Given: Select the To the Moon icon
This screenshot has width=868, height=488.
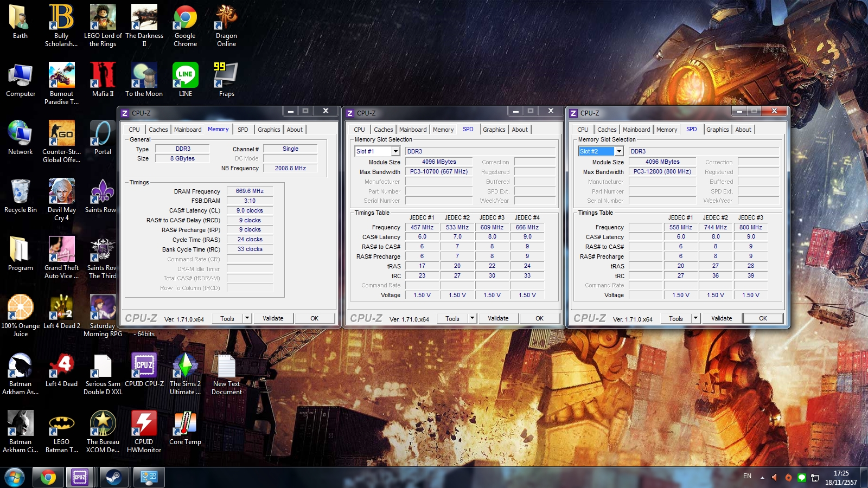Looking at the screenshot, I should point(144,80).
